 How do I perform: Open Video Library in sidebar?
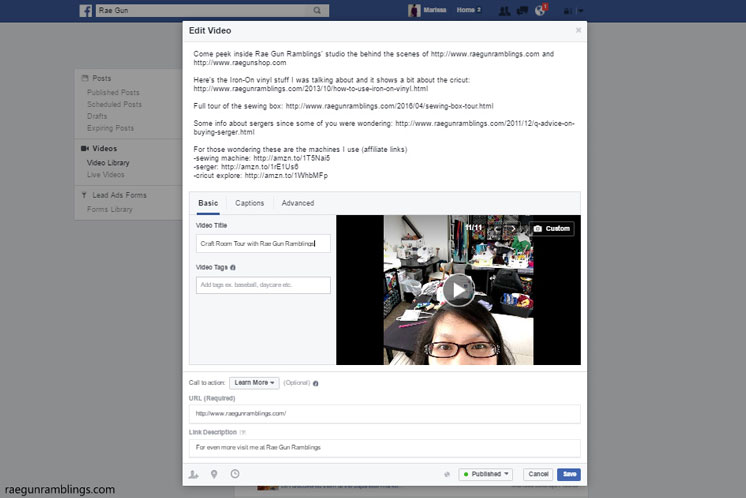[x=108, y=163]
